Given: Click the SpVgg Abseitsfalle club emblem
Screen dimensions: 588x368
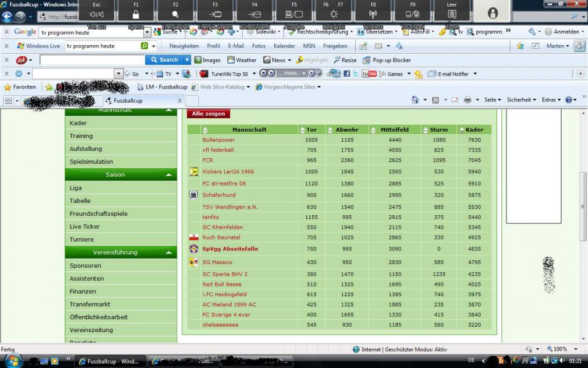Looking at the screenshot, I should point(194,249).
